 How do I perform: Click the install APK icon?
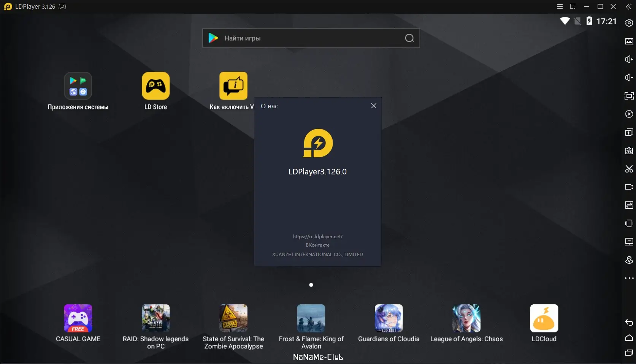point(629,150)
